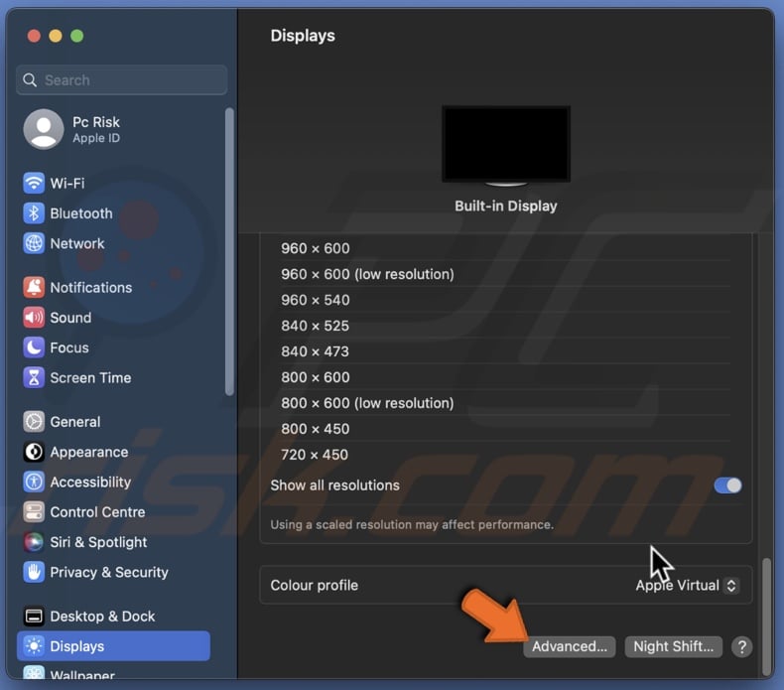Viewport: 784px width, 690px height.
Task: Open Screen Time hourglass icon
Action: [34, 378]
